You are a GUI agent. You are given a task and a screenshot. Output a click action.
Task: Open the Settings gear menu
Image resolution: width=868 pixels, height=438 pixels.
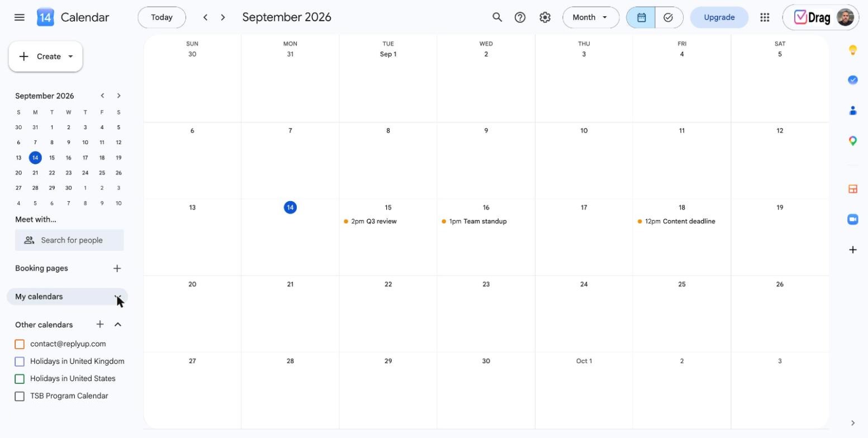[x=545, y=17]
